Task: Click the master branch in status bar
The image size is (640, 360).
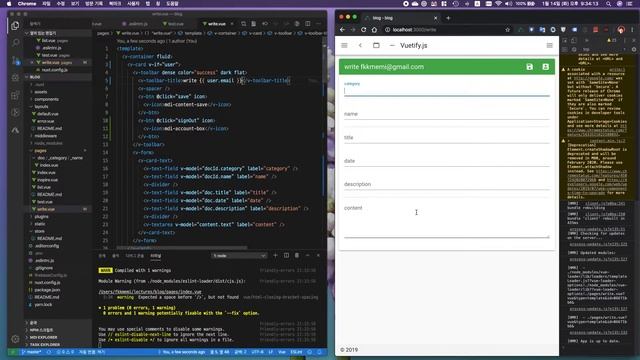Action: 32,352
